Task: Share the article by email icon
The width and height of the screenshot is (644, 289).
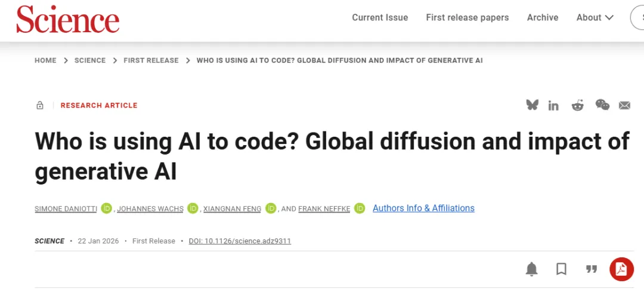Action: point(624,106)
